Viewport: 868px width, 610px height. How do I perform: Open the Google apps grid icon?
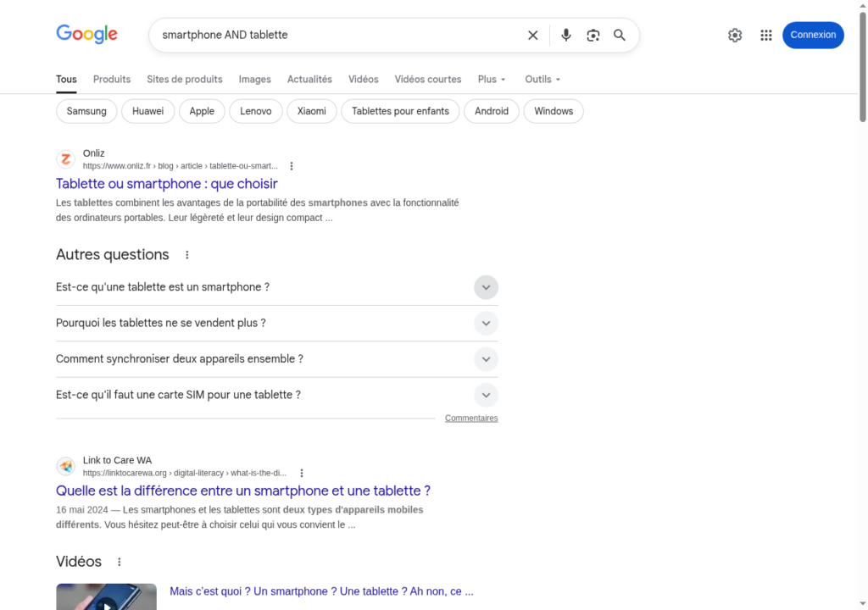tap(766, 36)
